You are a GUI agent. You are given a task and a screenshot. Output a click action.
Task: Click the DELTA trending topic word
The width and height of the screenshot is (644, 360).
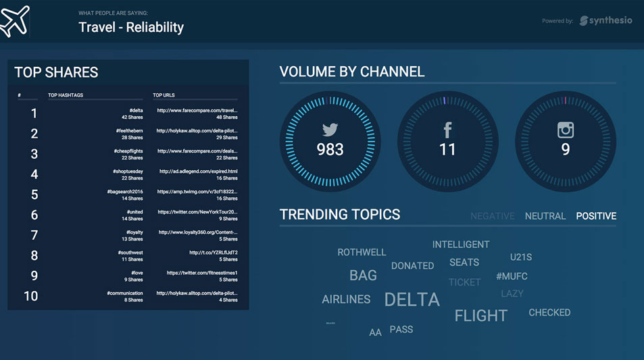[412, 300]
